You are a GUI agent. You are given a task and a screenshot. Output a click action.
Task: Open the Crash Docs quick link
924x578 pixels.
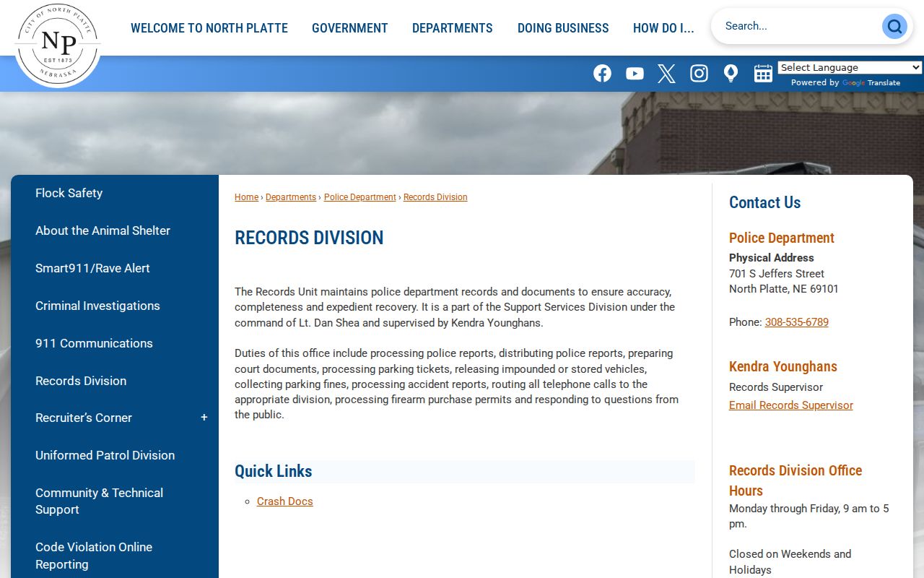285,501
